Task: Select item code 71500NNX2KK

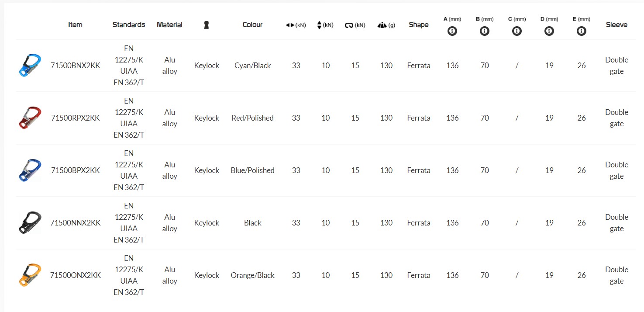Action: [76, 223]
